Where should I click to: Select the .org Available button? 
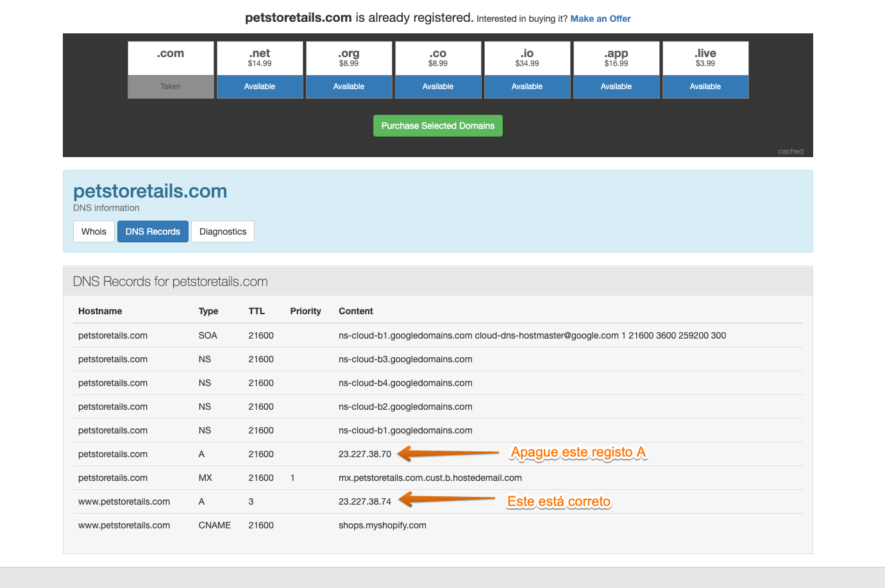(x=349, y=87)
